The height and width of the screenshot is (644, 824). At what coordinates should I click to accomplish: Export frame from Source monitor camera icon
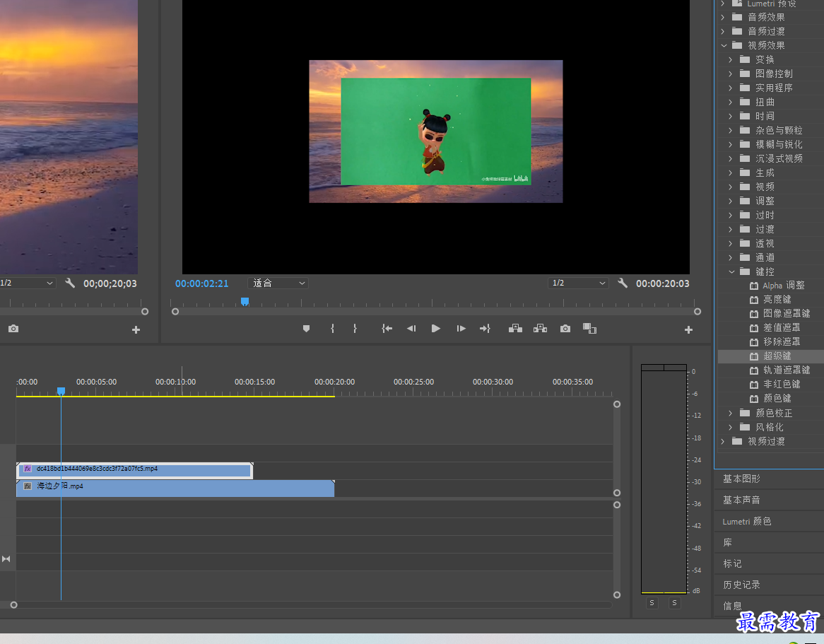click(13, 329)
